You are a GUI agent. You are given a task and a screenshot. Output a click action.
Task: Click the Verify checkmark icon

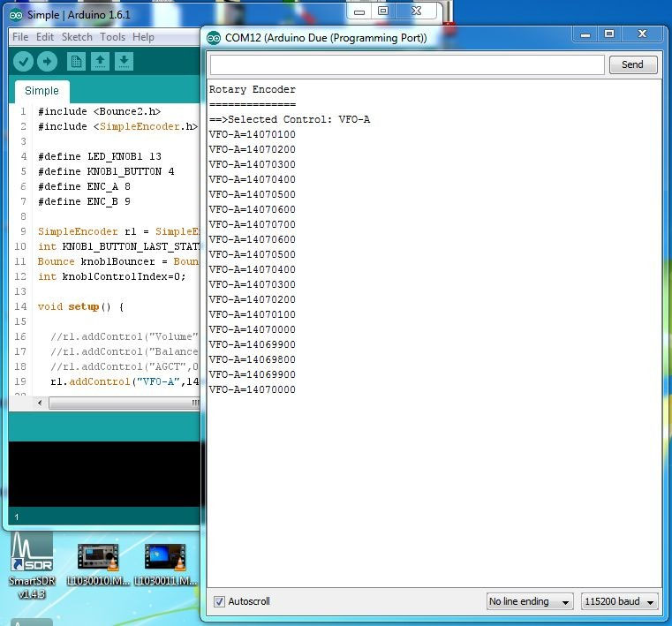tap(23, 62)
